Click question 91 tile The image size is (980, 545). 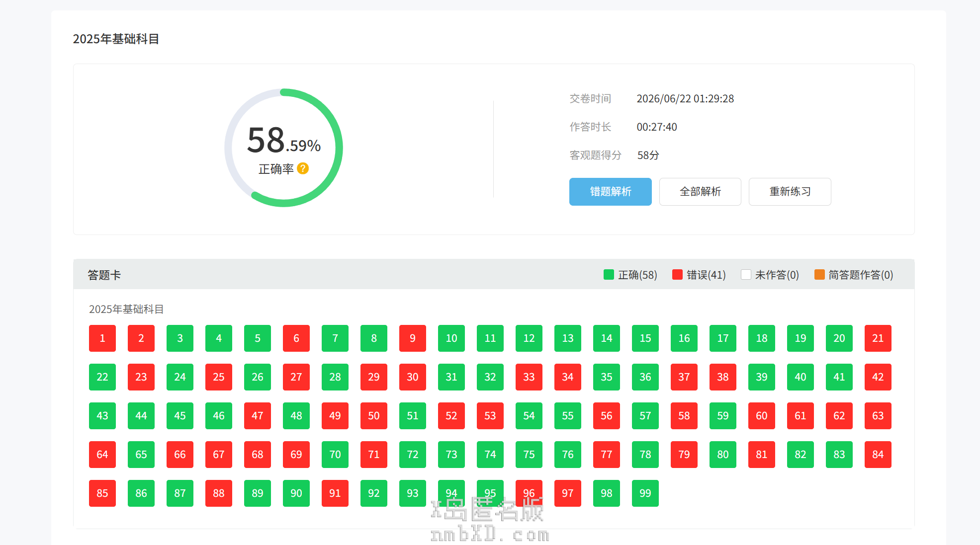click(x=335, y=493)
